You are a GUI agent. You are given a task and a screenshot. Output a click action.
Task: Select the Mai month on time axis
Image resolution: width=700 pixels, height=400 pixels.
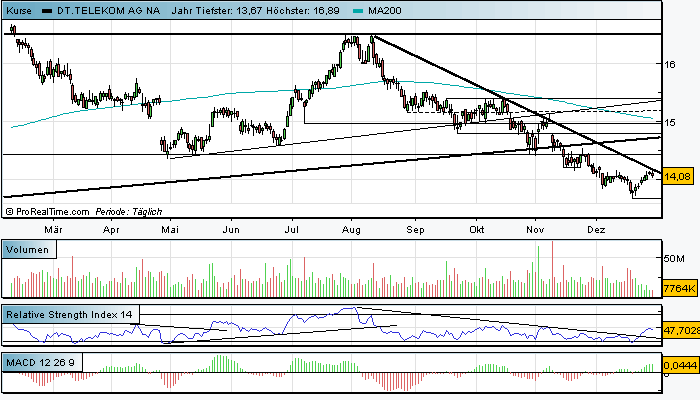pyautogui.click(x=170, y=230)
